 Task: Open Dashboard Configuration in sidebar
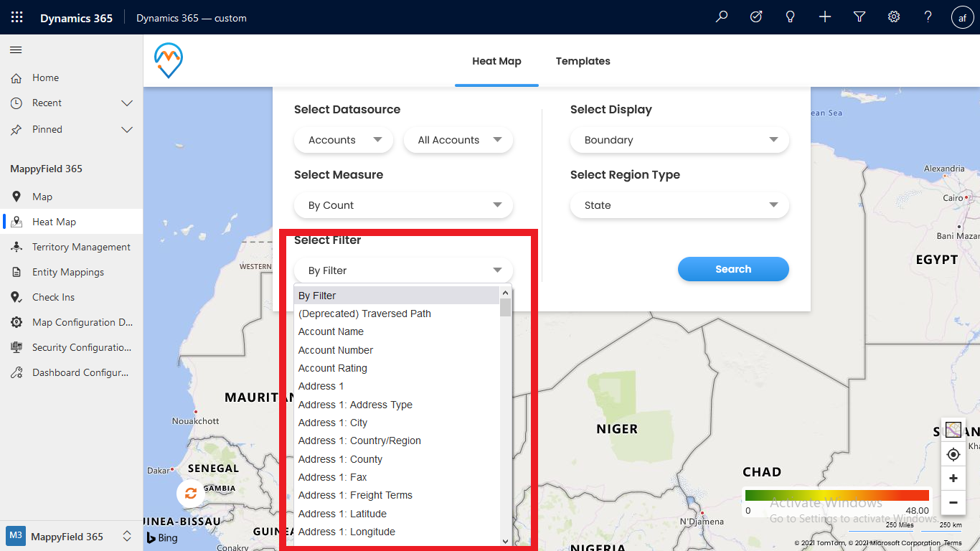(x=71, y=372)
